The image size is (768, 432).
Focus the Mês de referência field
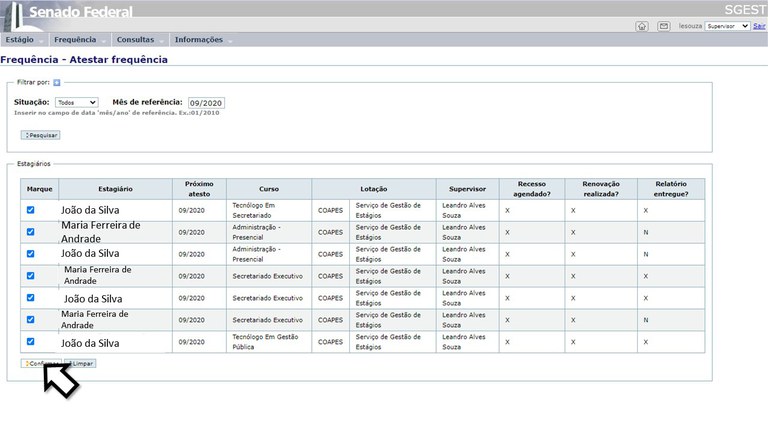point(206,103)
